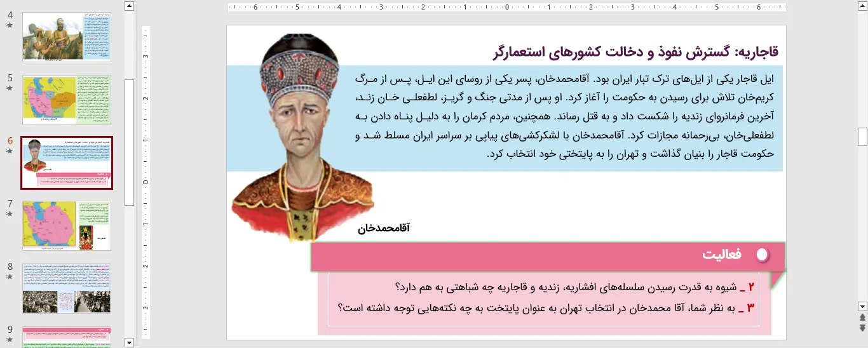Screen dimensions: 868x348
Task: Select slide 5 thumbnail with map
Action: point(67,100)
